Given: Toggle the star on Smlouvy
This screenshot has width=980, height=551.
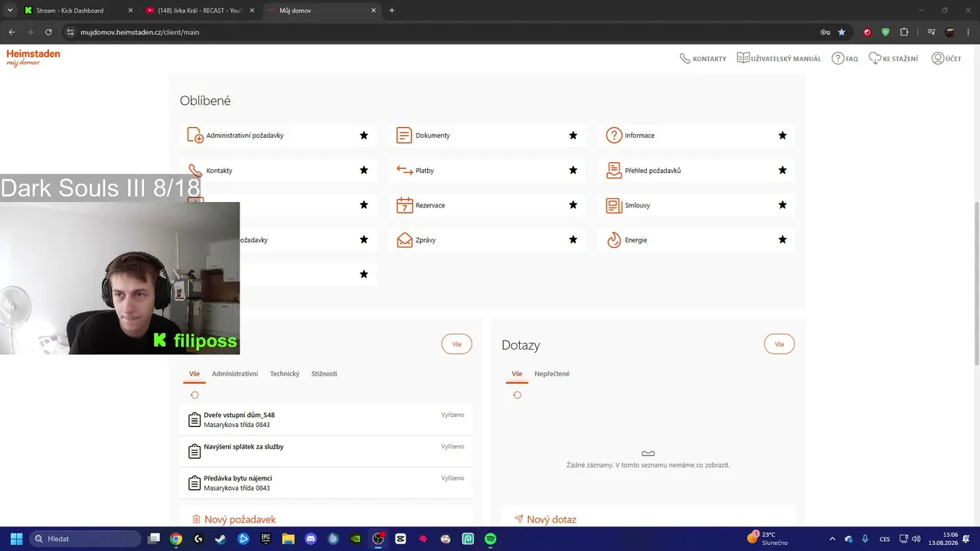Looking at the screenshot, I should [x=782, y=205].
